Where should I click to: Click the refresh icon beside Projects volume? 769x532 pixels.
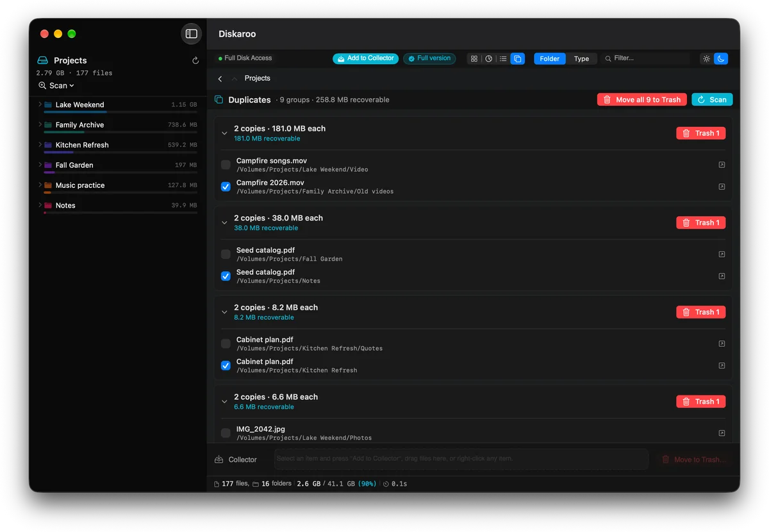[195, 61]
